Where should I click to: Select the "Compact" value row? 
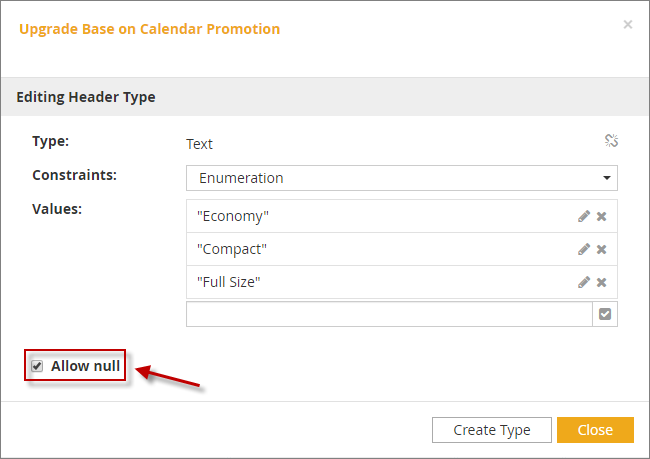[380, 249]
